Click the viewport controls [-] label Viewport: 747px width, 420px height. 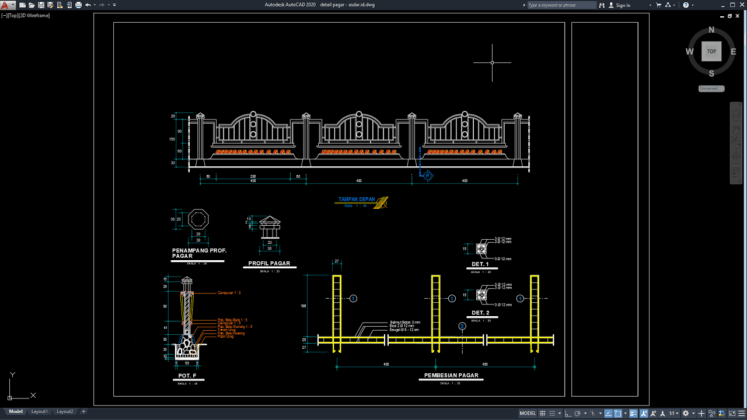click(x=3, y=15)
